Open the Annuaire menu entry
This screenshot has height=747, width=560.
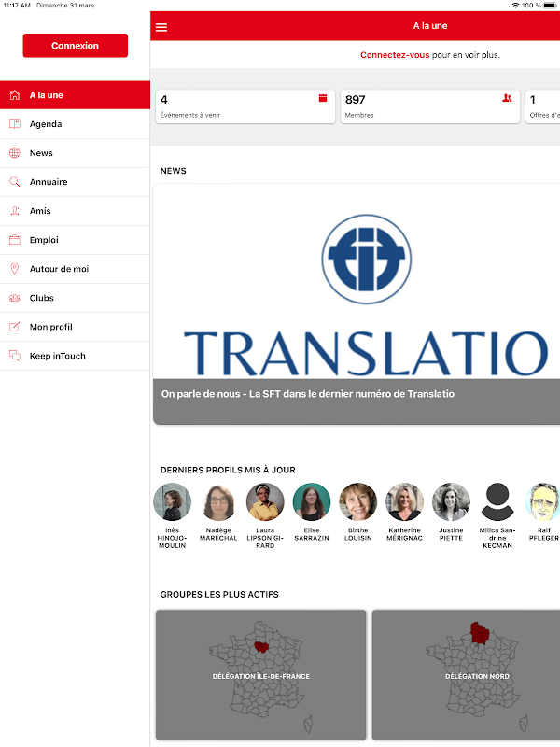pos(76,182)
